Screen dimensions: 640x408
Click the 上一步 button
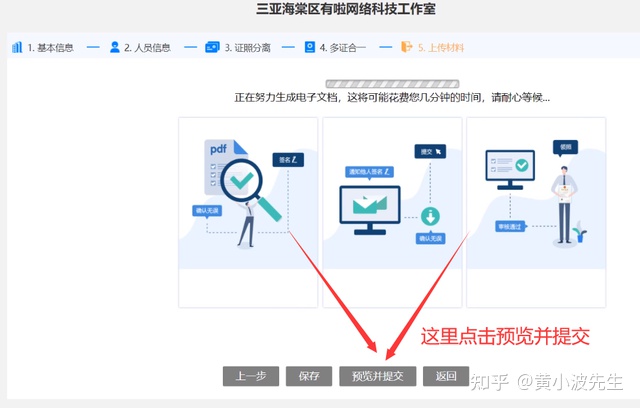pos(251,376)
